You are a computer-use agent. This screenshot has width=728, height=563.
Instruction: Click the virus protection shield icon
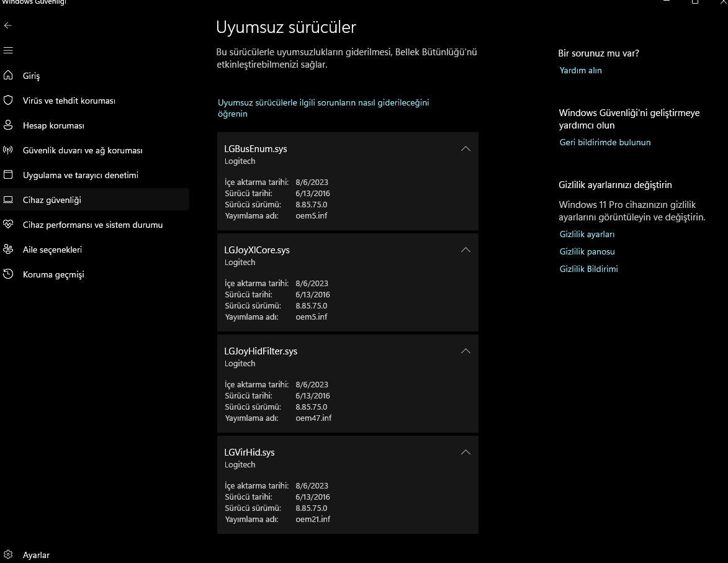tap(8, 101)
